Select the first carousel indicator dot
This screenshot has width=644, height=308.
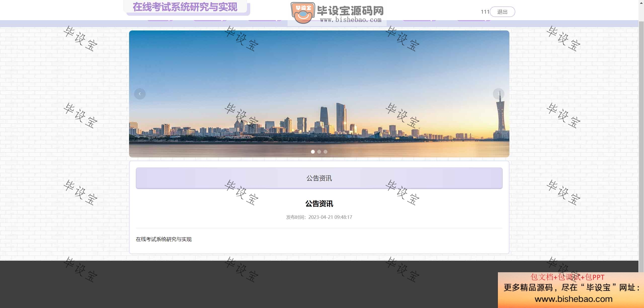click(x=313, y=152)
